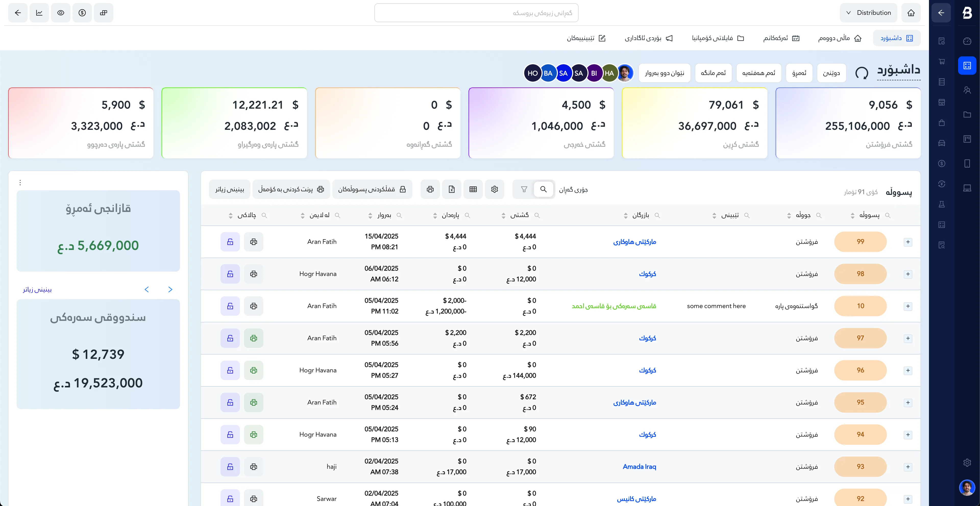Open the فایلاتی کۆمپانیا tab

[x=717, y=38]
